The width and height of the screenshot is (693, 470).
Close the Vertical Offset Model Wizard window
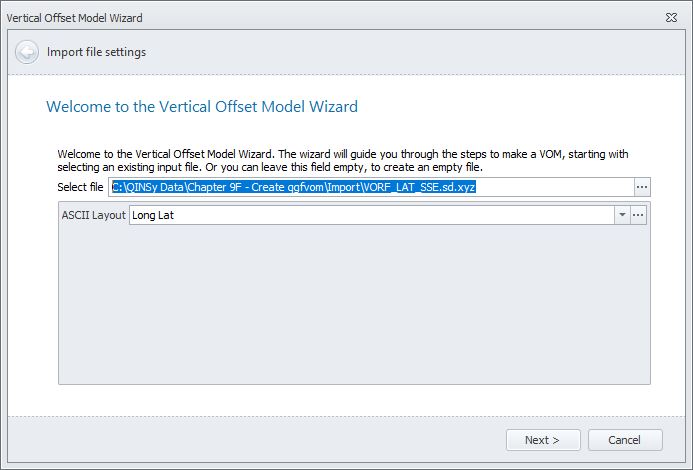point(675,18)
